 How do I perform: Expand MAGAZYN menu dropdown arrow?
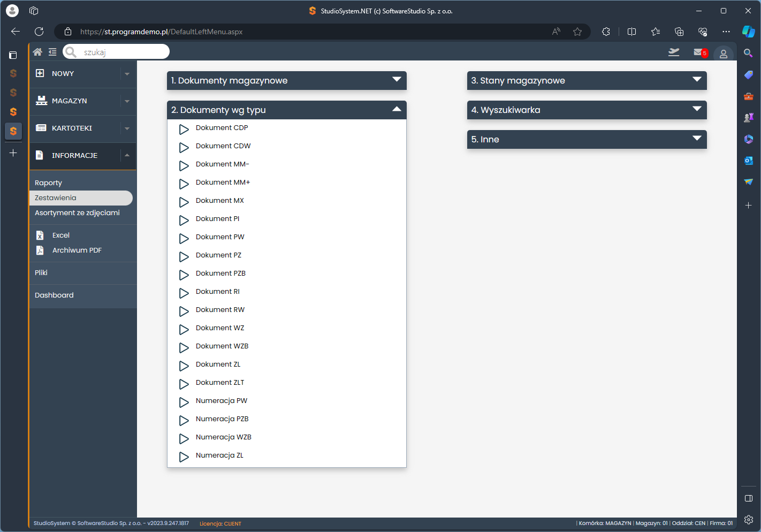click(127, 101)
